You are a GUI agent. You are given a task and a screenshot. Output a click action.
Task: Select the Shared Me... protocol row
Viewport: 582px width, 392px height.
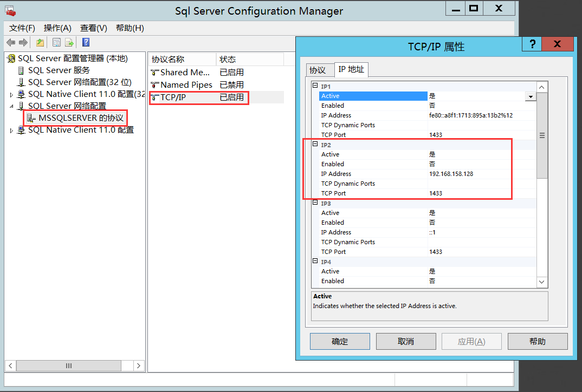click(x=216, y=73)
